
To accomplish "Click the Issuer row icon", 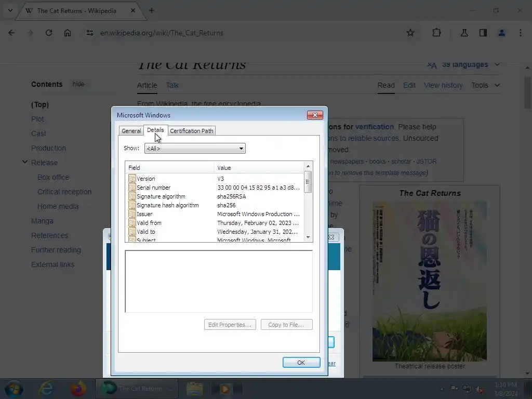I will 132,214.
